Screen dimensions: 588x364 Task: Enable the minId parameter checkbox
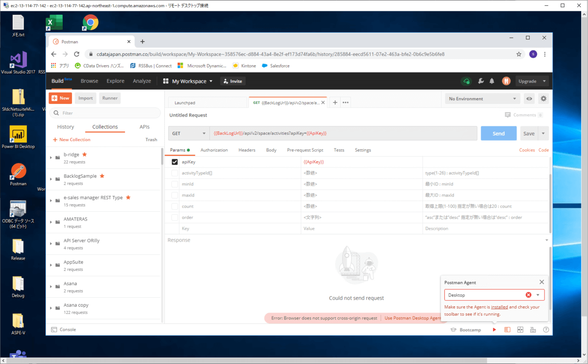(x=174, y=184)
